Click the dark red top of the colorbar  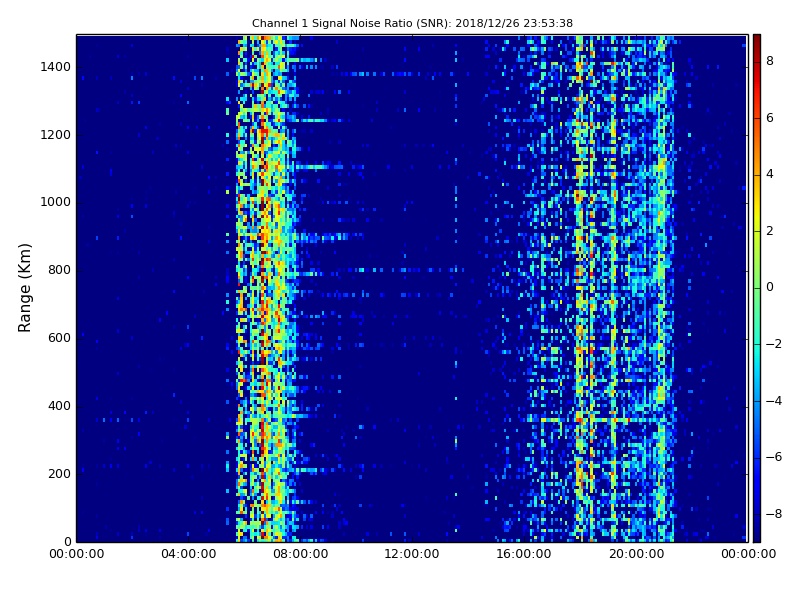(x=757, y=40)
